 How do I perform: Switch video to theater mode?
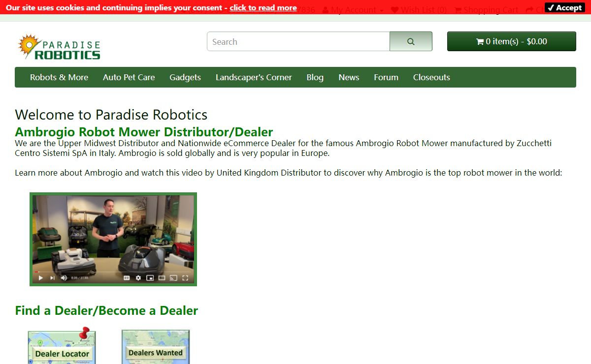pos(162,278)
